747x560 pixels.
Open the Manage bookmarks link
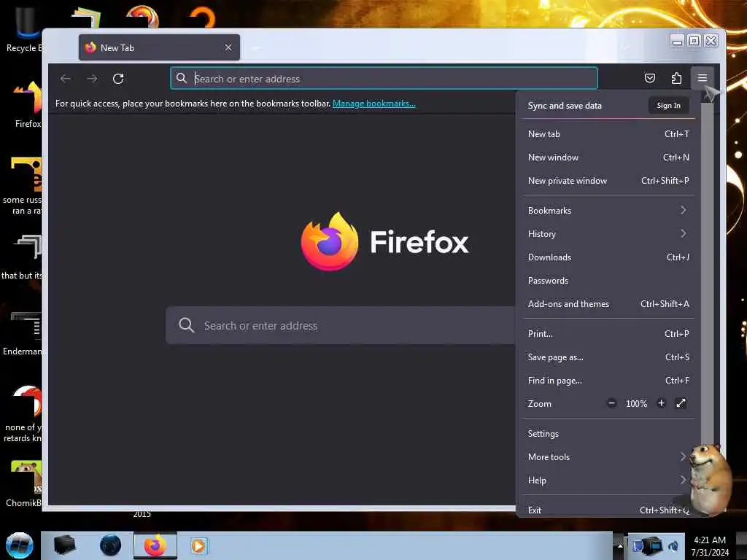click(x=374, y=104)
